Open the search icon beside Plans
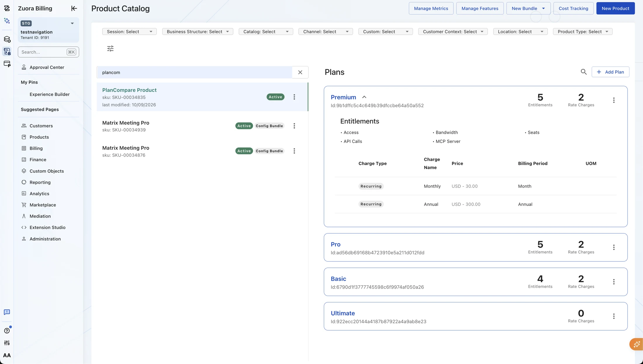643x364 pixels. [583, 72]
